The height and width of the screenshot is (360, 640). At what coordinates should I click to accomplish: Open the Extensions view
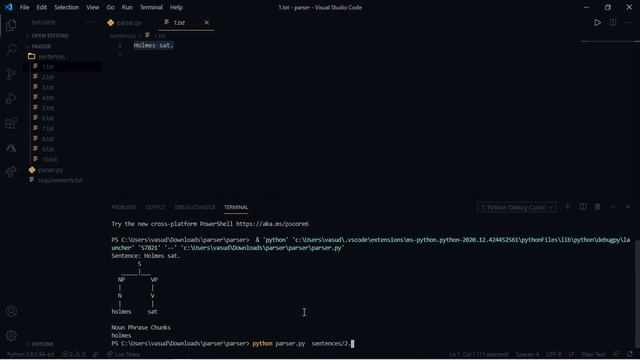pyautogui.click(x=11, y=123)
